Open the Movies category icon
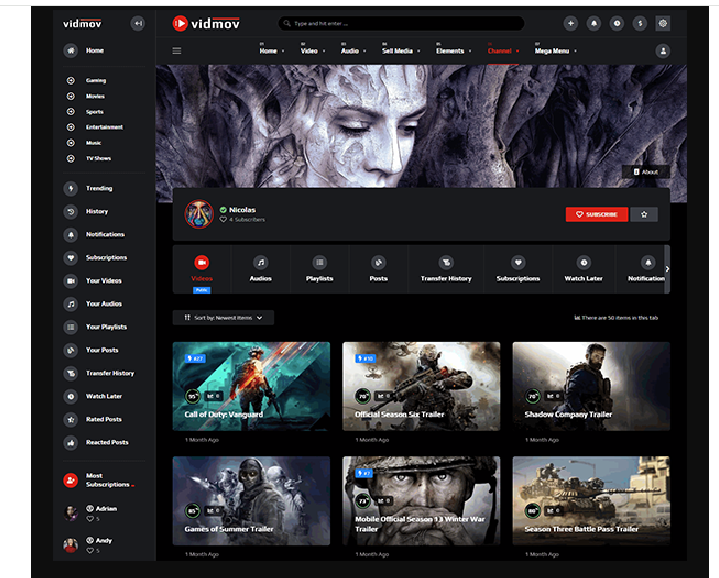719x578 pixels. 71,96
